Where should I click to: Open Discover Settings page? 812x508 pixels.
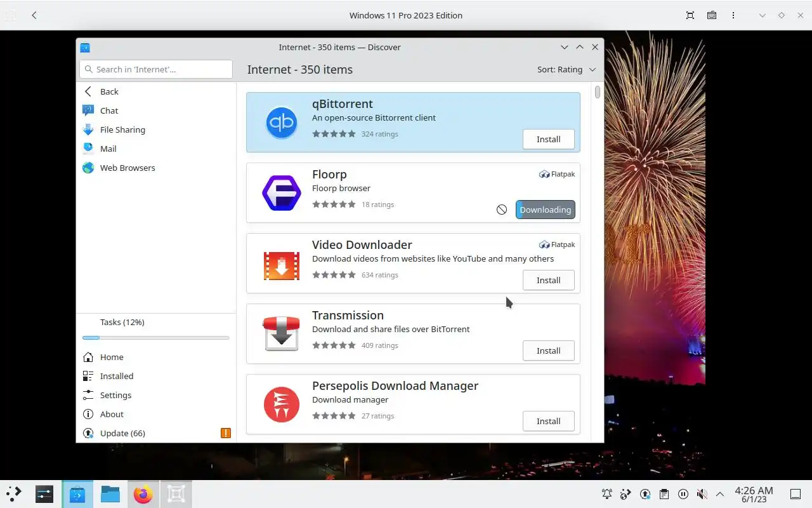[156, 395]
